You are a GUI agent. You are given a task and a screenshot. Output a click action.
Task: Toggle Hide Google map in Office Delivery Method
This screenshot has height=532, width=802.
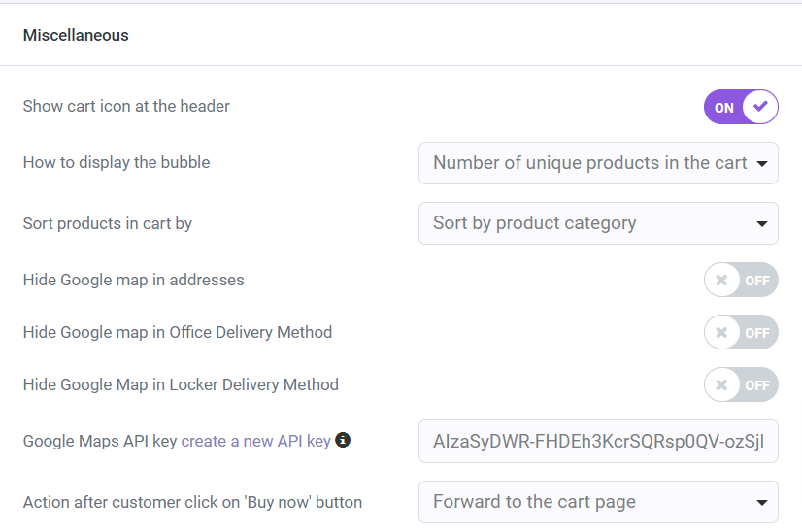click(x=741, y=332)
